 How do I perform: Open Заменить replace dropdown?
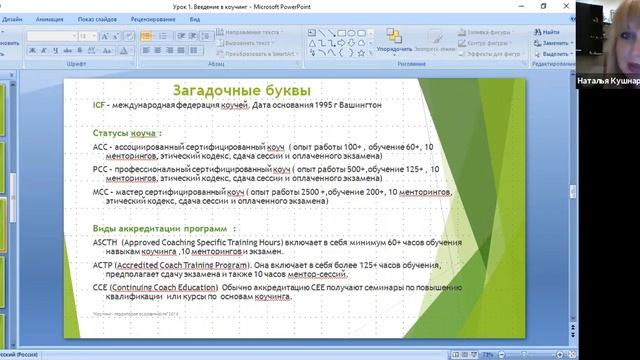click(x=553, y=43)
